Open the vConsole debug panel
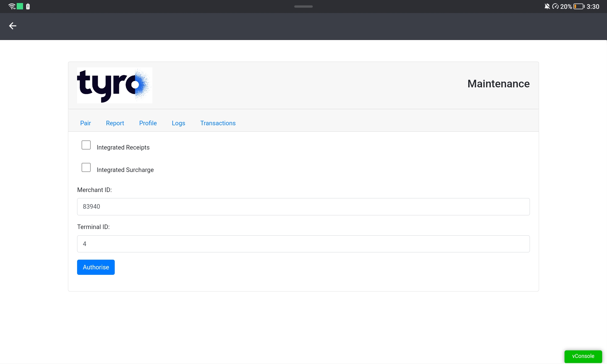This screenshot has height=364, width=607. (x=583, y=356)
